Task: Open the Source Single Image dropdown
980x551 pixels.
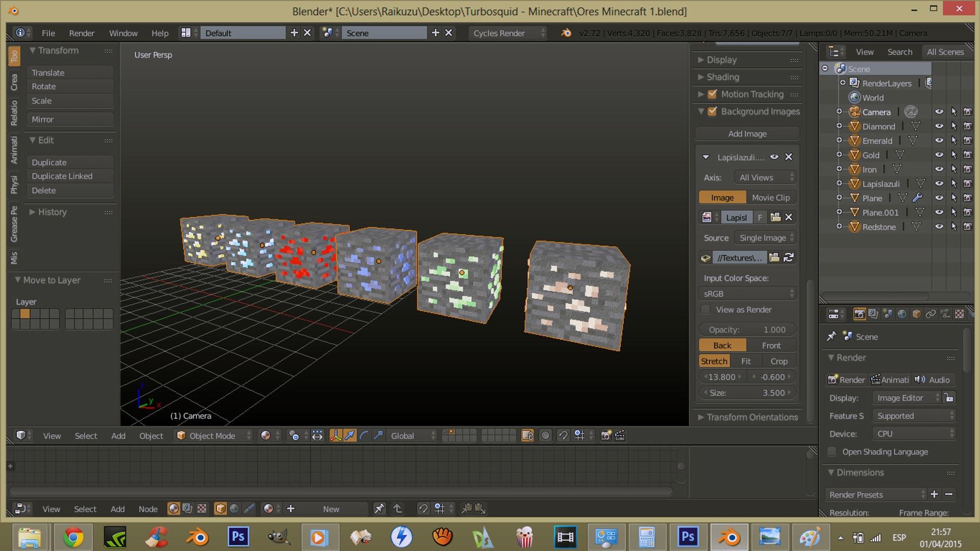Action: [x=765, y=237]
